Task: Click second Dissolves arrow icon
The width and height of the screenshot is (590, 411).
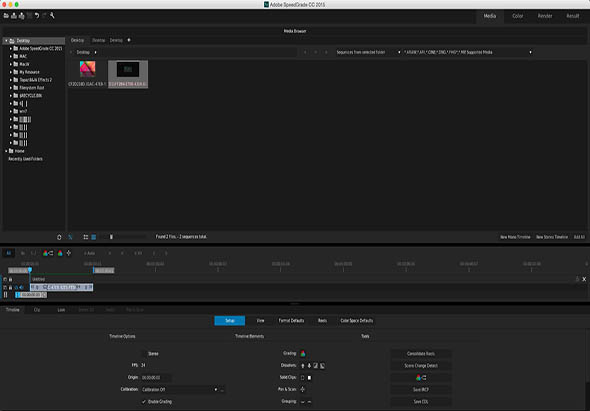Action: (x=309, y=365)
